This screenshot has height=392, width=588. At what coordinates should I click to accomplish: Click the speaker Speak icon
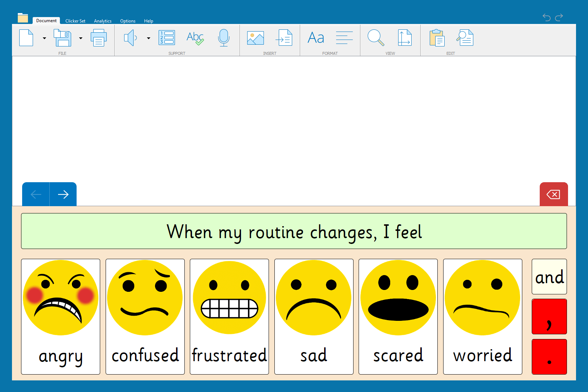coord(130,38)
